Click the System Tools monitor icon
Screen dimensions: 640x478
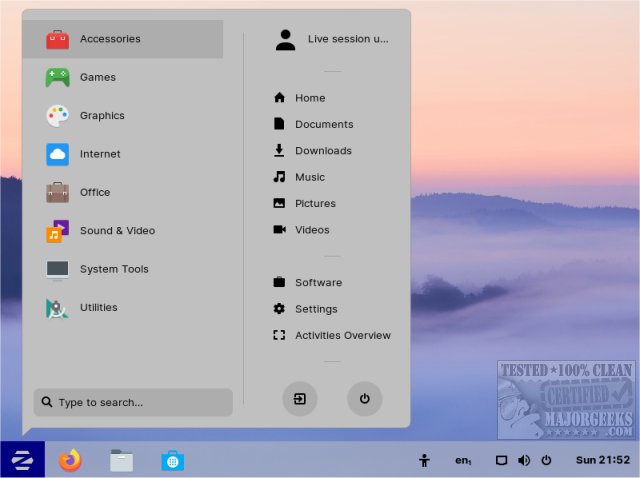coord(57,270)
